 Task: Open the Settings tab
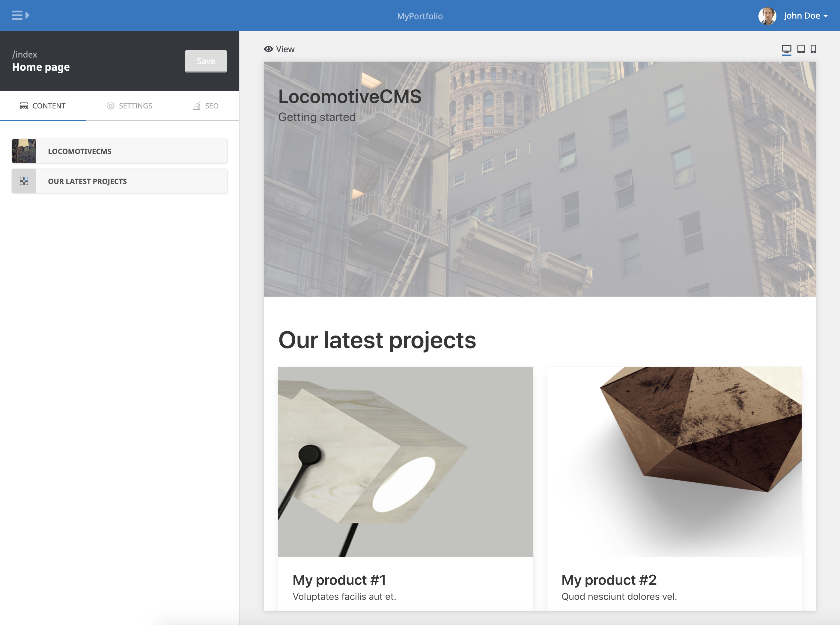pyautogui.click(x=129, y=106)
